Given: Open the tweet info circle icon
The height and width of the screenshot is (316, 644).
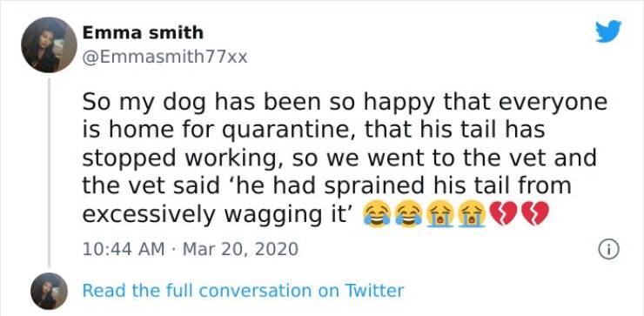Looking at the screenshot, I should click(x=608, y=250).
